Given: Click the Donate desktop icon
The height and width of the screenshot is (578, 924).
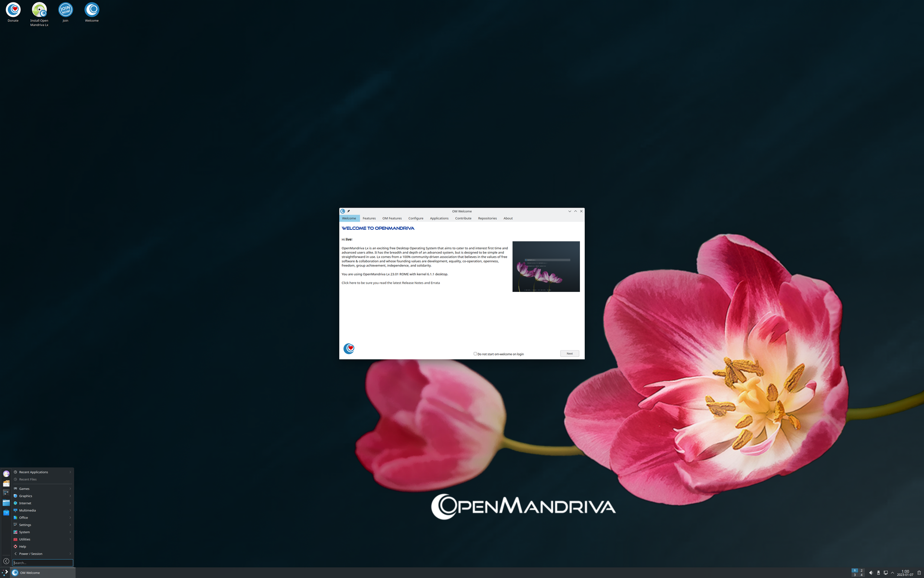Looking at the screenshot, I should tap(13, 10).
